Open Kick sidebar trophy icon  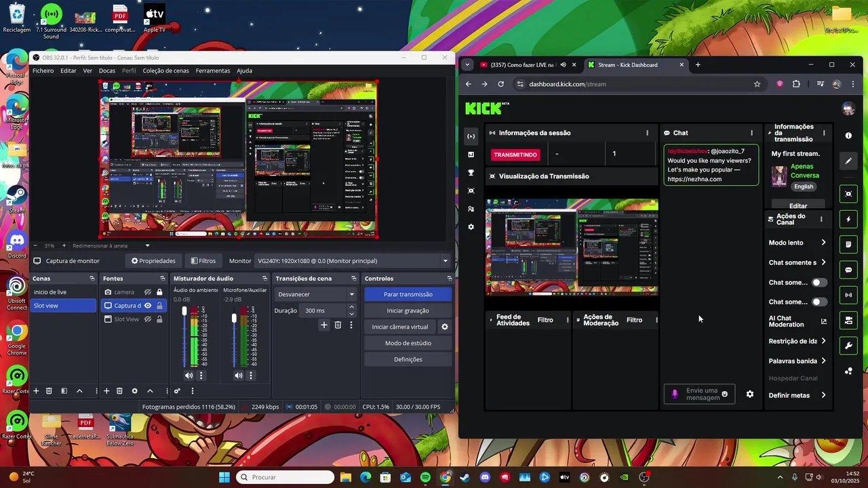471,173
